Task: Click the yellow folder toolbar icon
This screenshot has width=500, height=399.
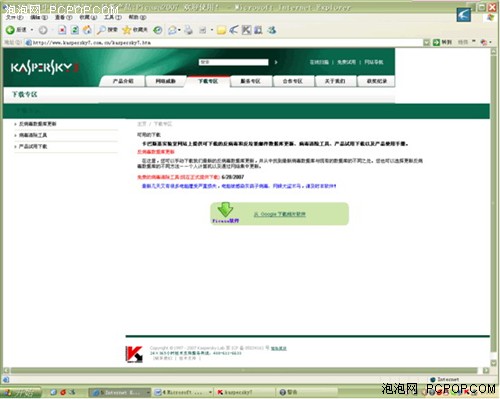Action: tap(221, 30)
